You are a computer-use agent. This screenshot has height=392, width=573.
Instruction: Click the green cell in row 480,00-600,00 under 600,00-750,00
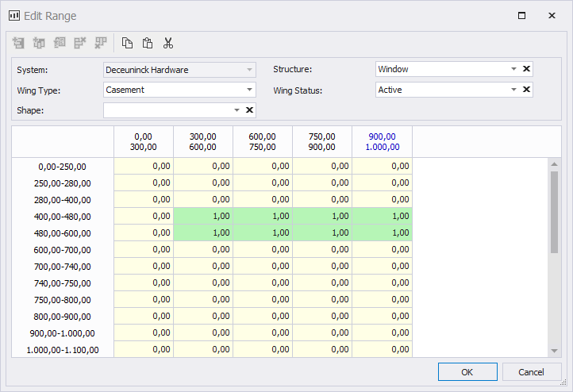pyautogui.click(x=263, y=233)
